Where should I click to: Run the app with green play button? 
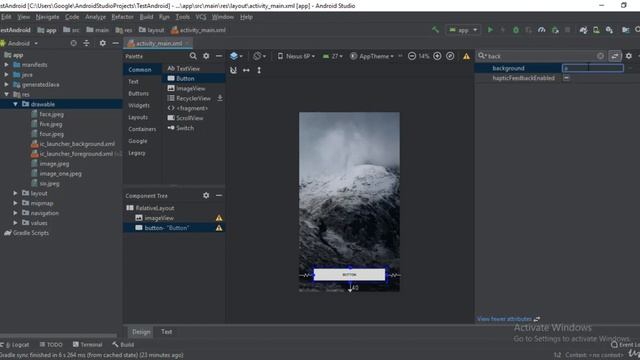[490, 30]
